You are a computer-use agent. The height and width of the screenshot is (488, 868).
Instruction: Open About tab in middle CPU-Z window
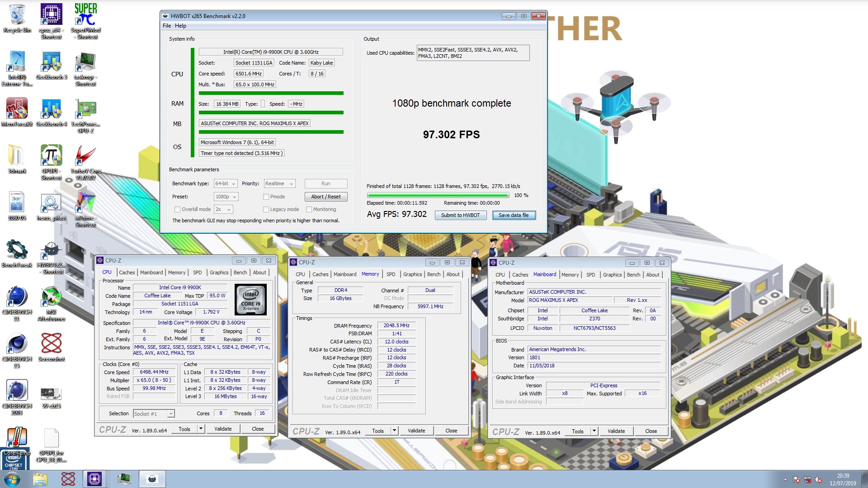point(453,274)
